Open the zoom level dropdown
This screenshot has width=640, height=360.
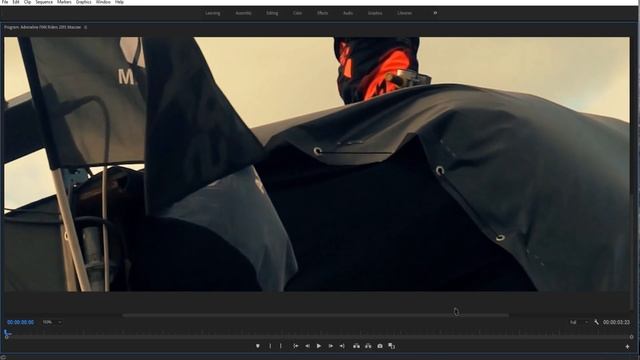pyautogui.click(x=52, y=322)
